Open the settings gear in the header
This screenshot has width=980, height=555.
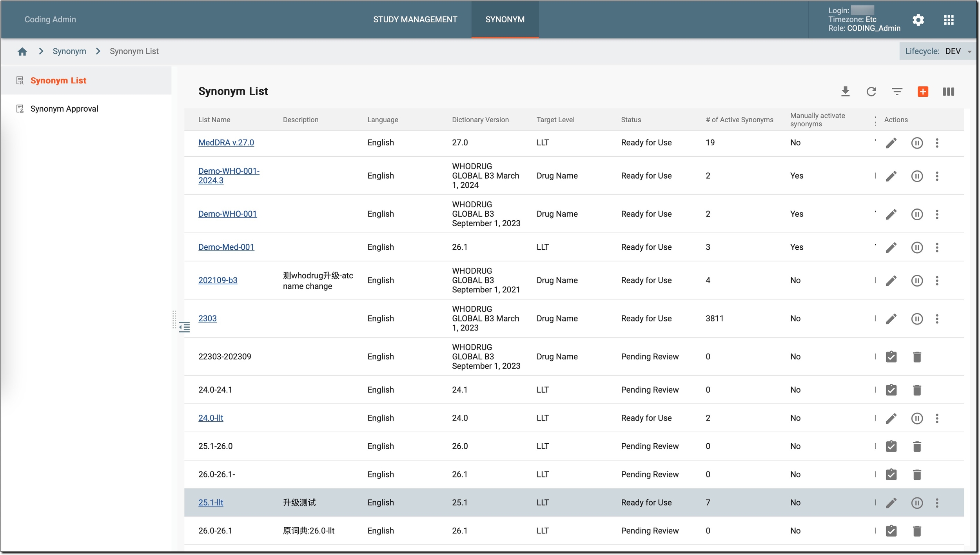(918, 20)
